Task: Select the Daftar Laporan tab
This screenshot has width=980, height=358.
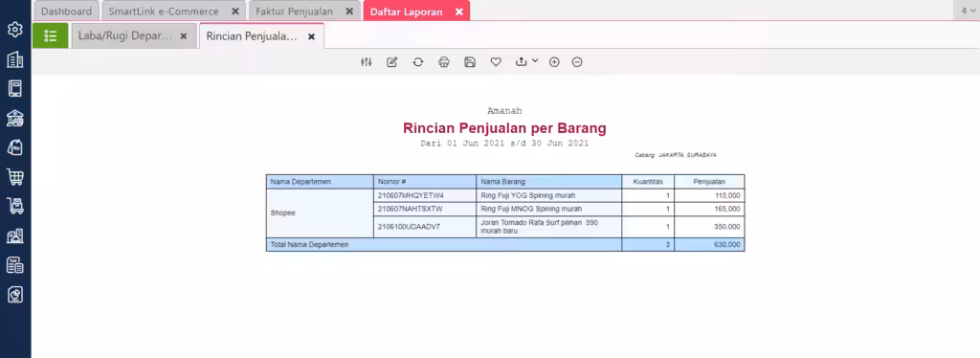Action: (406, 11)
